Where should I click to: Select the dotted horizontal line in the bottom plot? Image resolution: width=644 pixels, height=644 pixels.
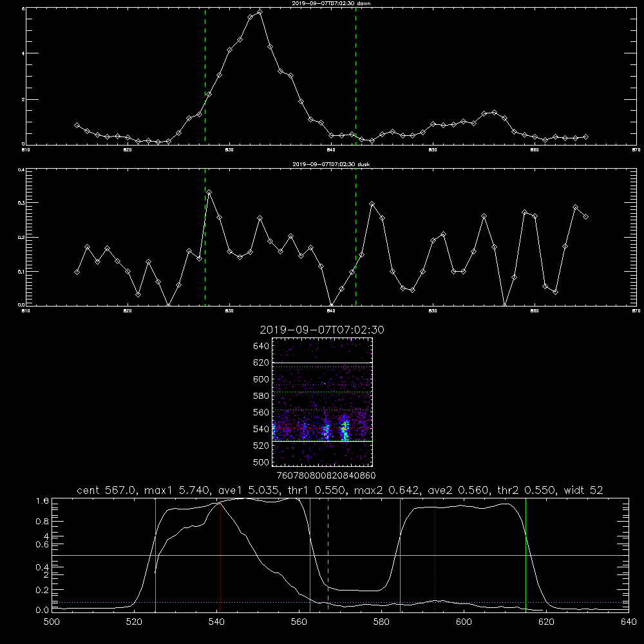340,603
